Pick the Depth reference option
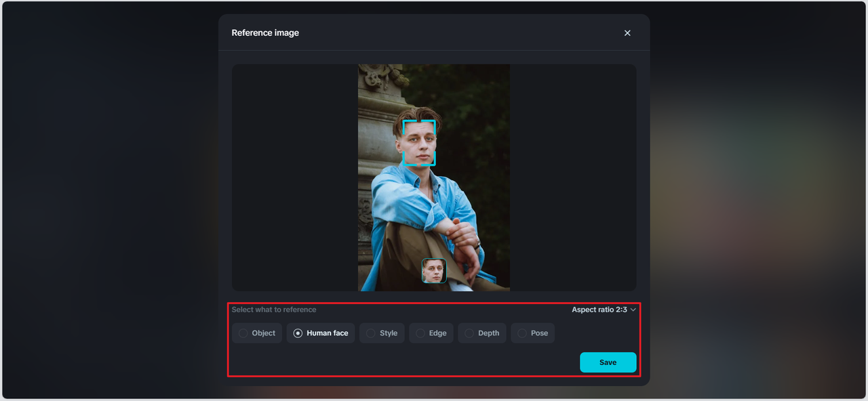 [x=482, y=333]
